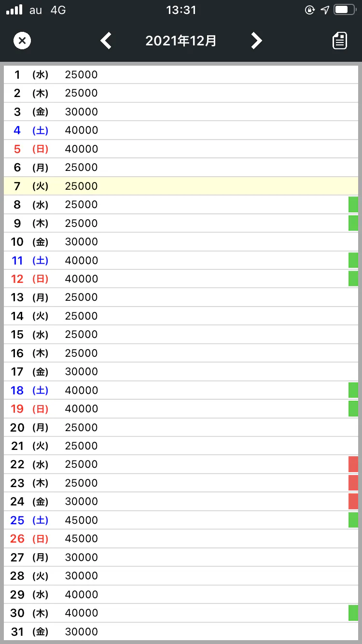Open day 26 (日) priced 45000
This screenshot has height=644, width=362.
click(x=181, y=539)
